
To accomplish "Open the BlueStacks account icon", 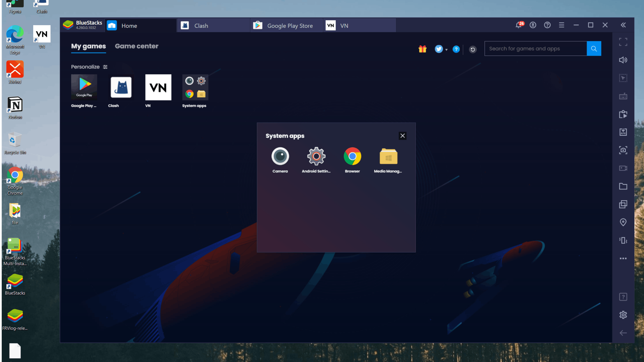I will 533,25.
